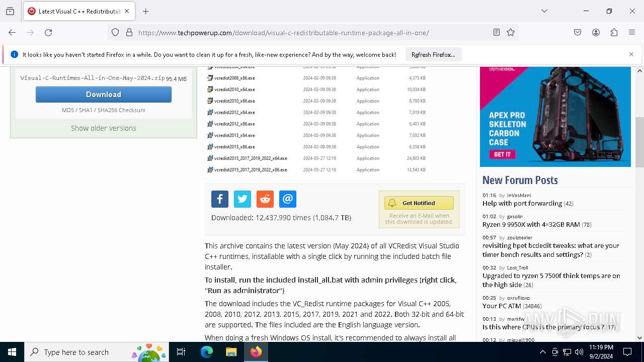Click the page vertical scrollbar thumb
The height and width of the screenshot is (362, 644).
click(x=639, y=142)
